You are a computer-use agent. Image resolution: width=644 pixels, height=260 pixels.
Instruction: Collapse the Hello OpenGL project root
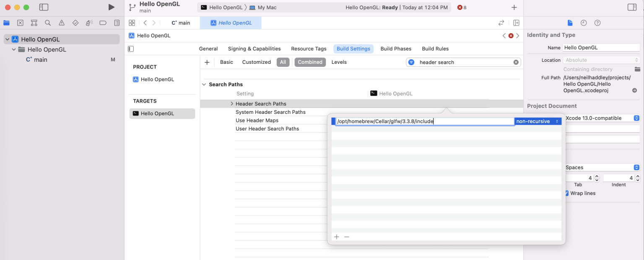7,39
